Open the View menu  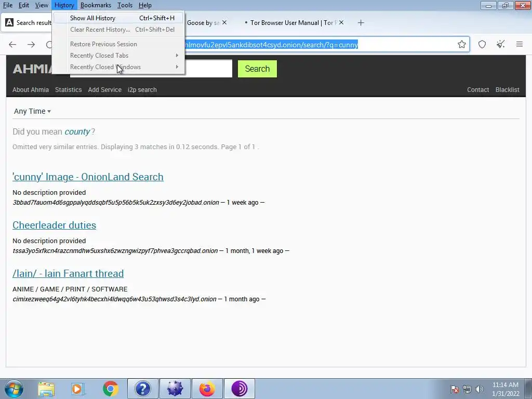tap(42, 5)
